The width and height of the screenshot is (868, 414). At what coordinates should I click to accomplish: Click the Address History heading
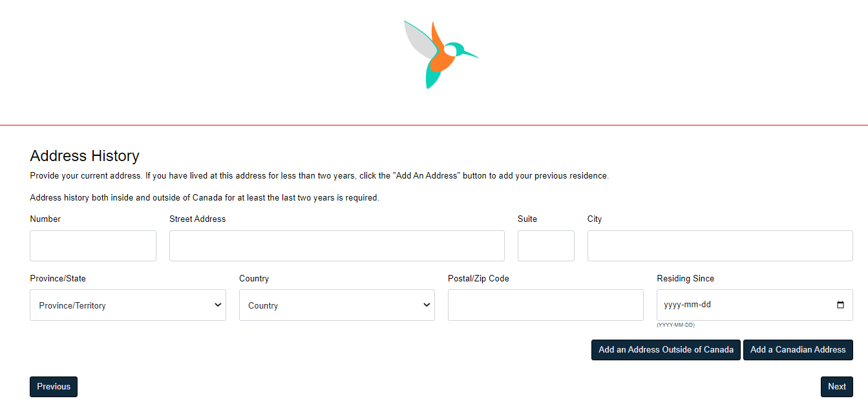85,156
